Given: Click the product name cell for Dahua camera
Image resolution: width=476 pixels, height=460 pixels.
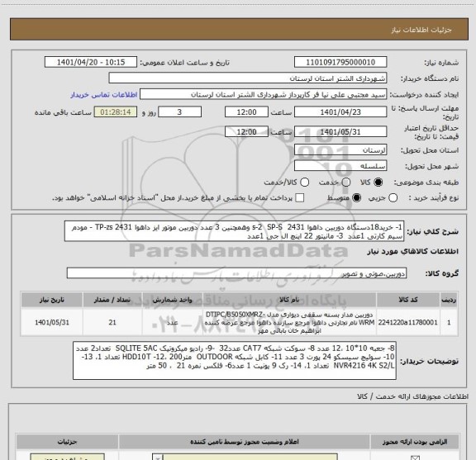Looking at the screenshot, I should point(289,322).
